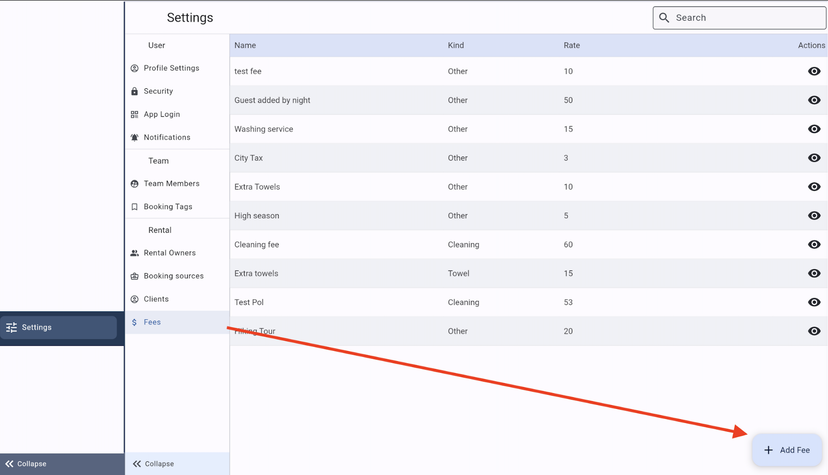Select Settings in the main sidebar

tap(59, 327)
